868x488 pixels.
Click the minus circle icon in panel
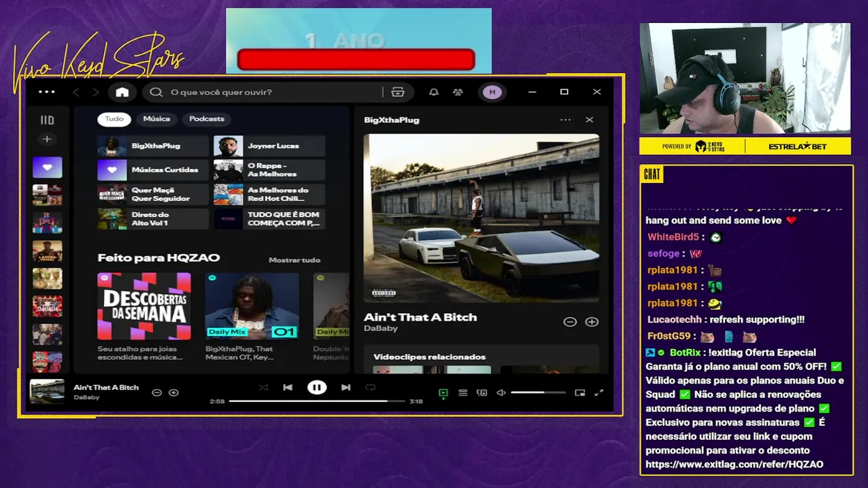point(570,322)
